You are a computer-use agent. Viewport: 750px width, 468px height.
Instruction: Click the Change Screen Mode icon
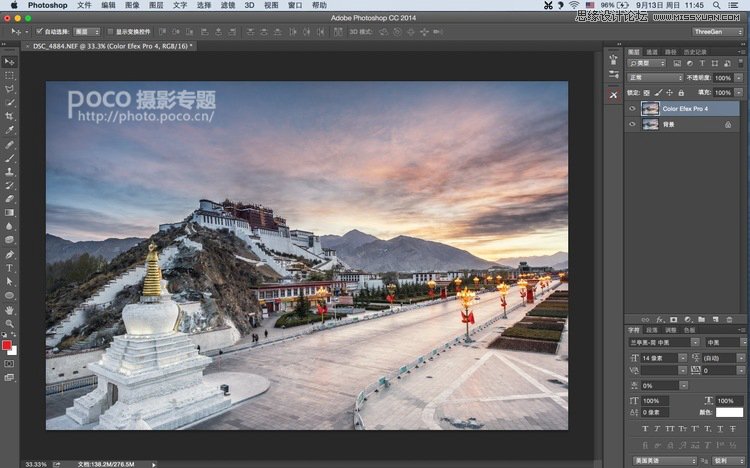(9, 378)
